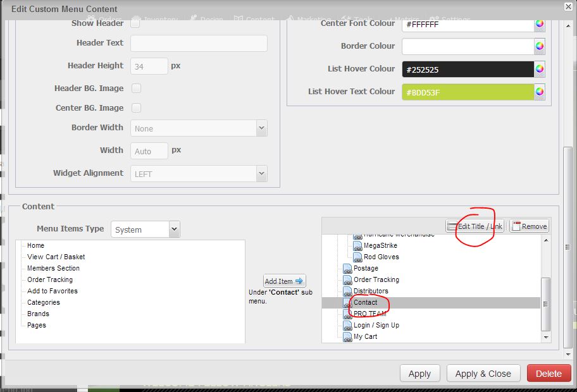Click the Edit Title / Link button
Viewport: 577px width, 392px height.
click(475, 226)
